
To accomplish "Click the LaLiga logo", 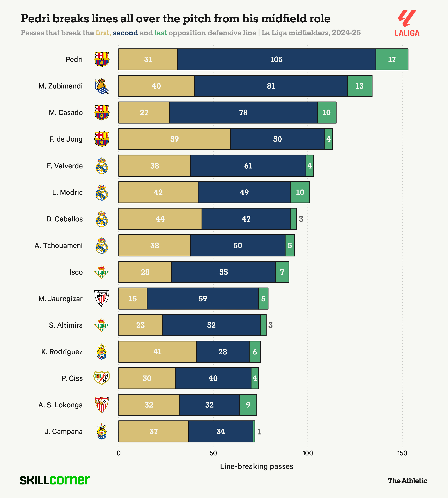I will (407, 23).
